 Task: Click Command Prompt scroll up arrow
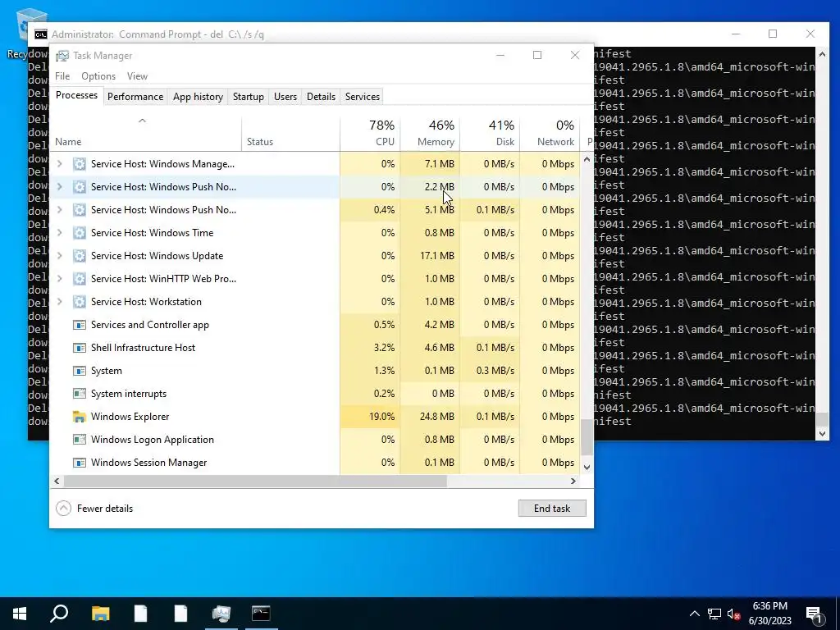(822, 53)
